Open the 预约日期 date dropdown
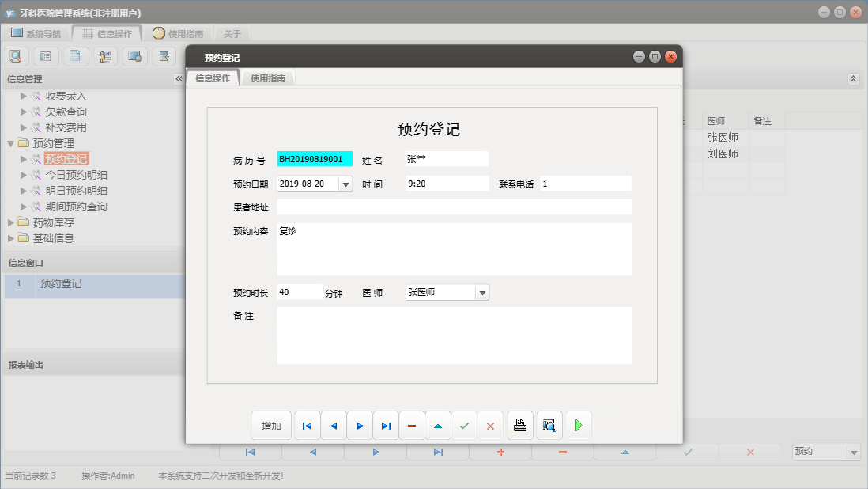Image resolution: width=868 pixels, height=489 pixels. [x=345, y=183]
